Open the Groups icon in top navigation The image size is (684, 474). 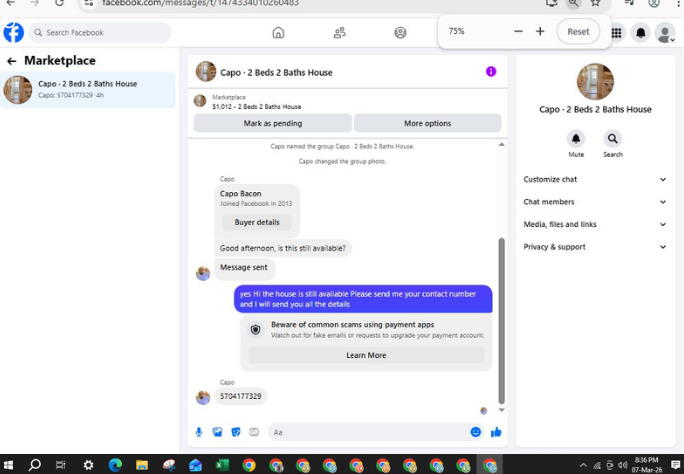click(x=400, y=33)
